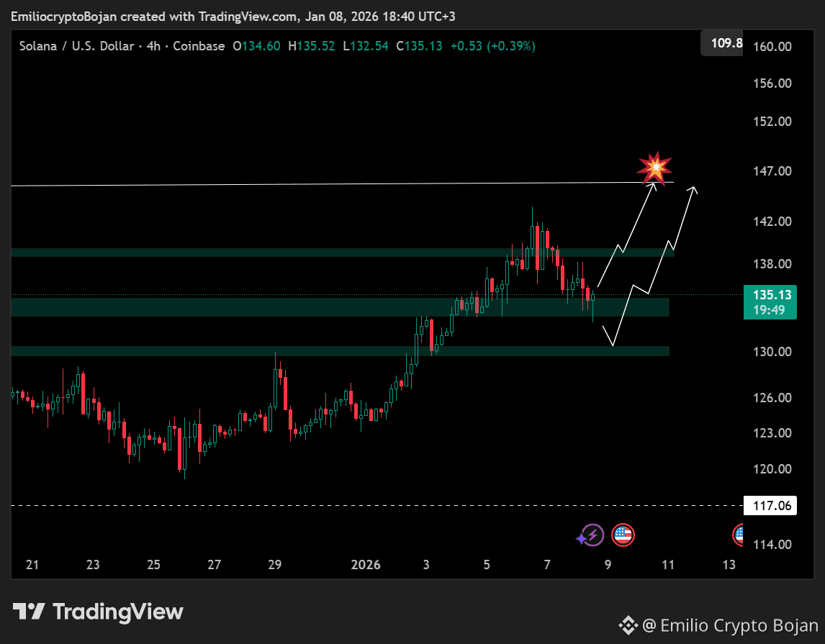Select the 2026 label on the time axis
This screenshot has height=644, width=825.
366,565
